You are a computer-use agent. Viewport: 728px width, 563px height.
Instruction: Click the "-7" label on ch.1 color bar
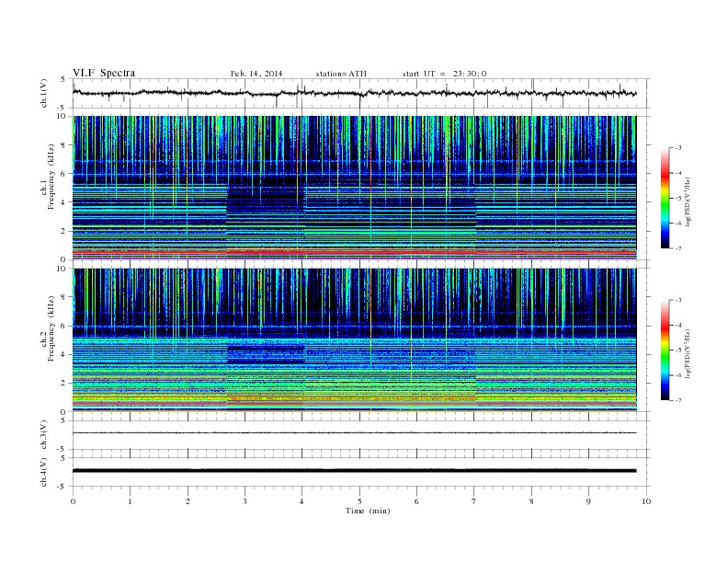pyautogui.click(x=678, y=248)
